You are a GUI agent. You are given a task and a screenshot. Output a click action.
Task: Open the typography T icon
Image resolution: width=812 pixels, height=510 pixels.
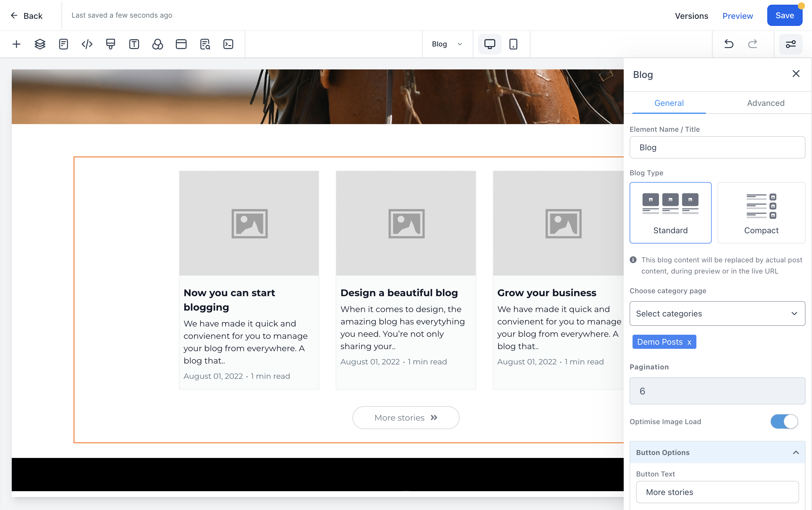click(x=134, y=44)
